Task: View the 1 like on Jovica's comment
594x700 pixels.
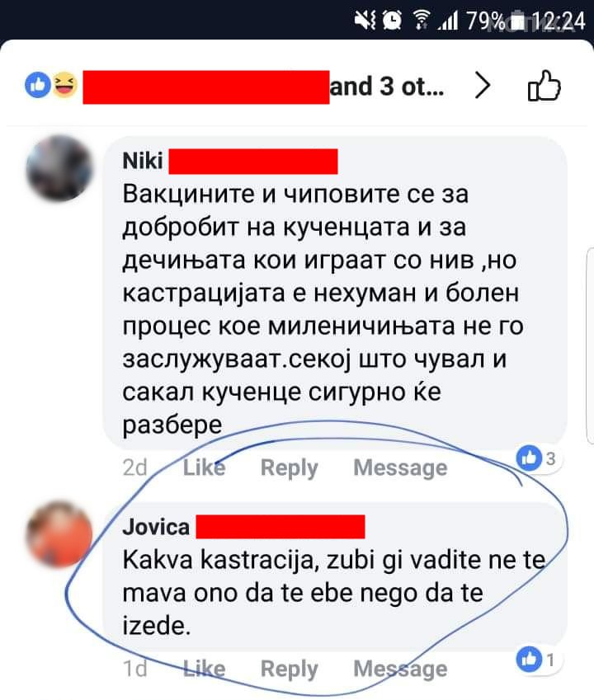Action: (538, 660)
